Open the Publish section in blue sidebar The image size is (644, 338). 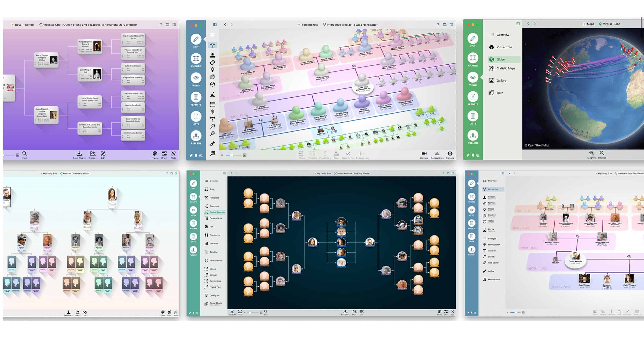tap(196, 136)
